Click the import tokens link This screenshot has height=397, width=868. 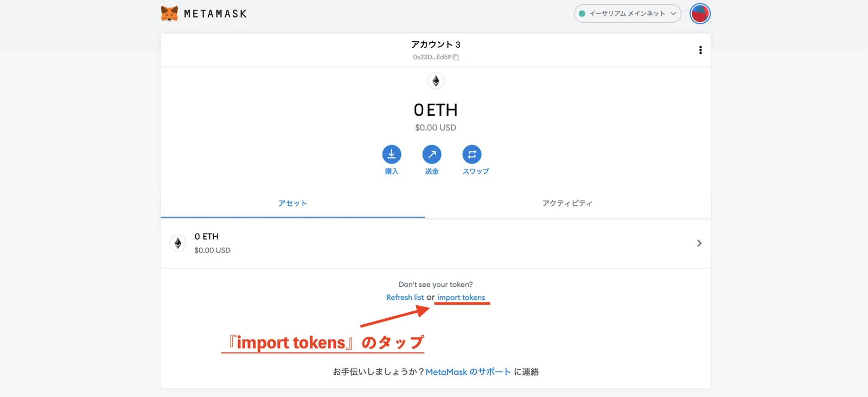[x=461, y=298]
